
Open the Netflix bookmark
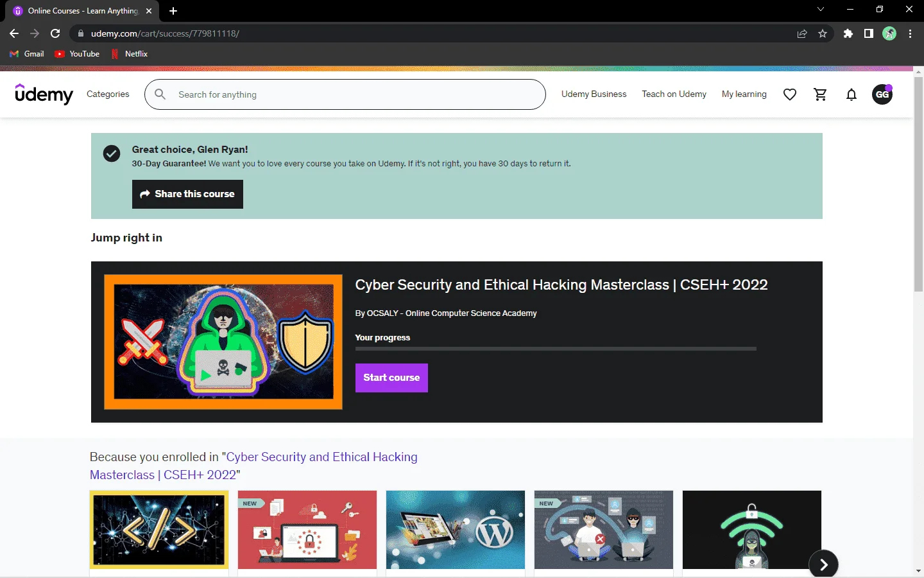[130, 54]
